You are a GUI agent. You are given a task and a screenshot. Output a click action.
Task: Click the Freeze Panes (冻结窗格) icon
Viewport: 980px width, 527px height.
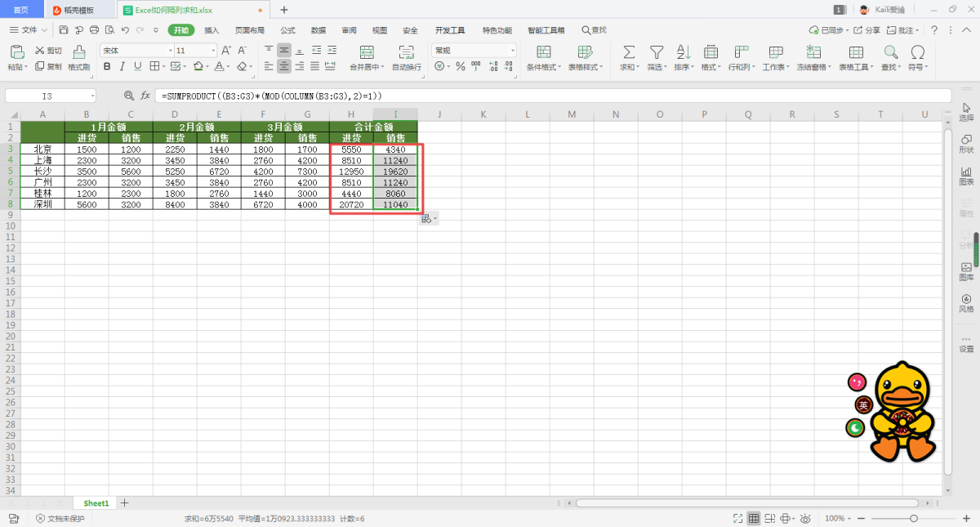(813, 52)
